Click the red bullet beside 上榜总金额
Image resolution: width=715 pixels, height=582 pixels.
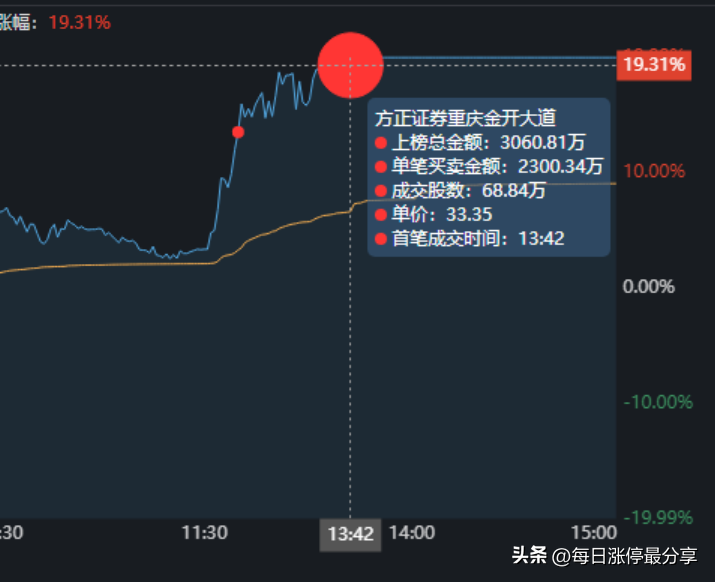click(381, 143)
